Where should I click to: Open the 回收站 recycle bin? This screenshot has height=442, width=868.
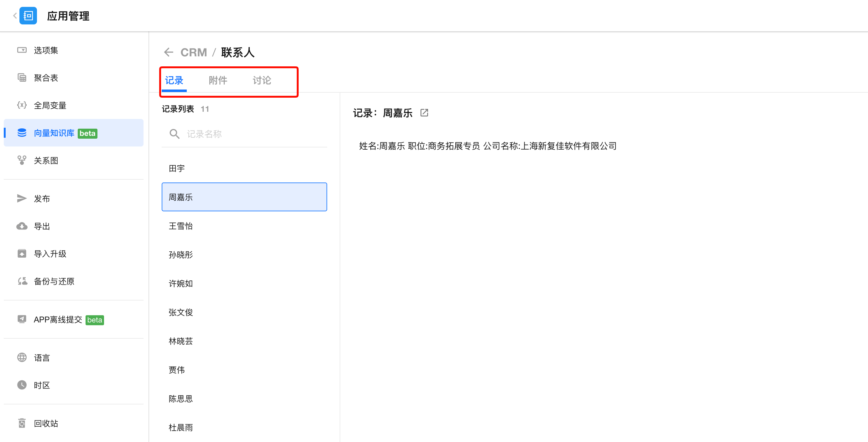pos(46,423)
